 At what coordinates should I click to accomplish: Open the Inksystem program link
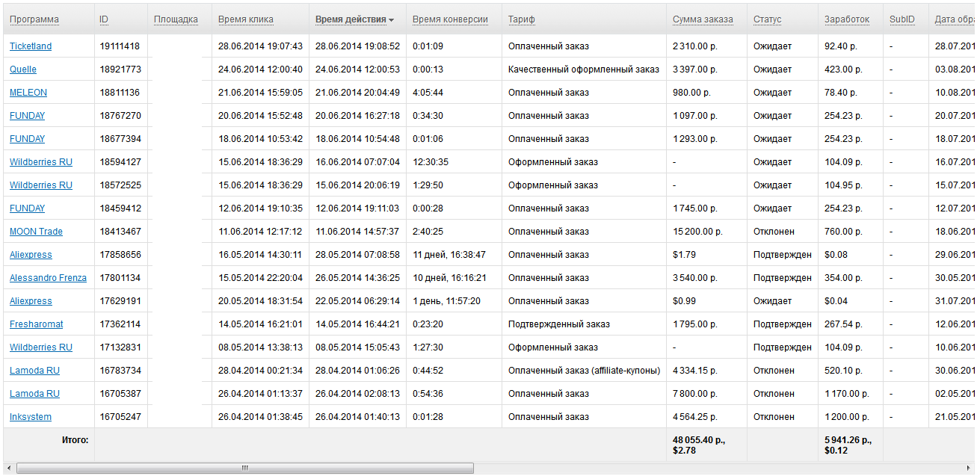[31, 417]
